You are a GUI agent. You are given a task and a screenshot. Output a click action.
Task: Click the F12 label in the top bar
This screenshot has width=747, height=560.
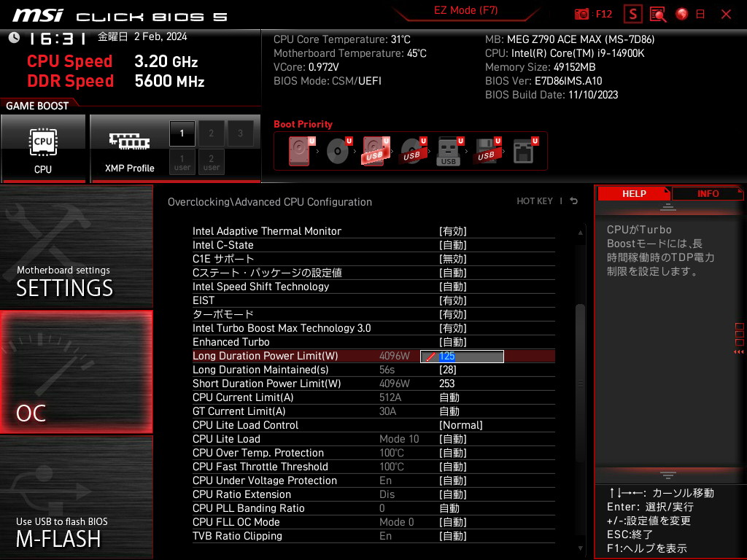pyautogui.click(x=603, y=15)
